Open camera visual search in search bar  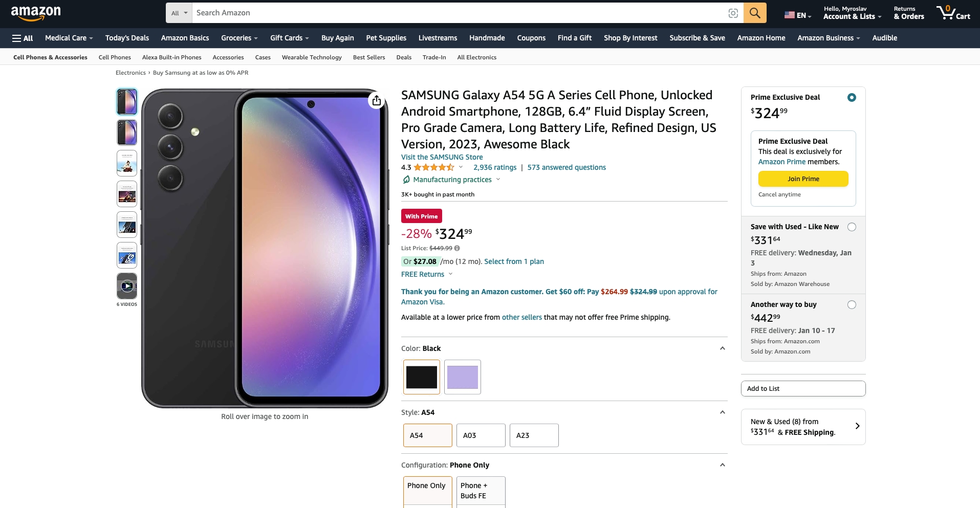click(x=733, y=13)
